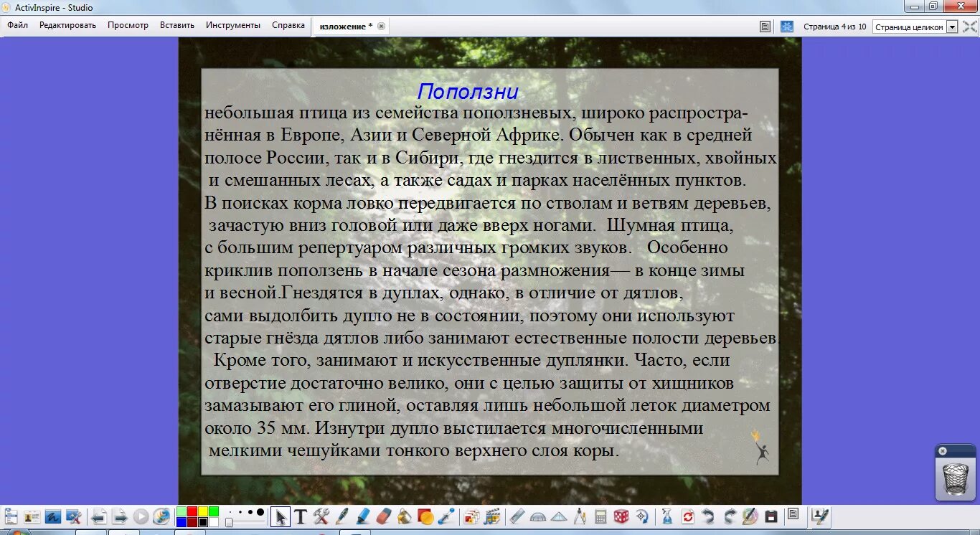Select the Ruler tool
Image resolution: width=980 pixels, height=535 pixels.
(517, 516)
